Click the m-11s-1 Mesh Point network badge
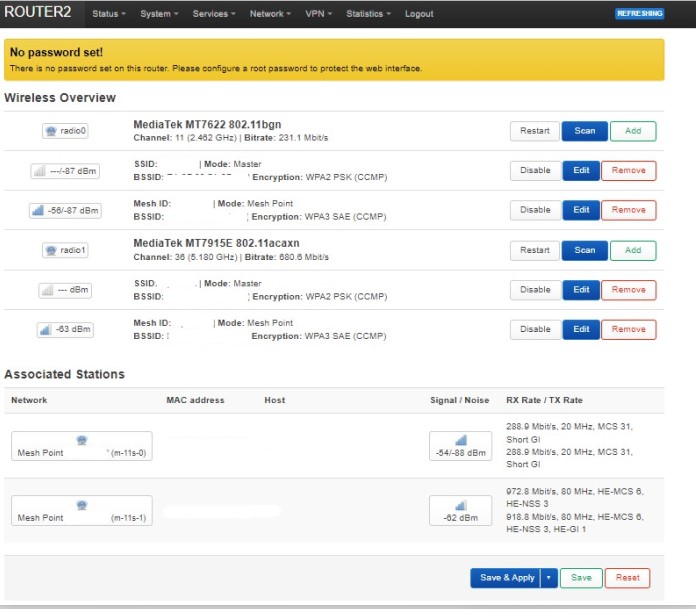The image size is (696, 609). tap(82, 511)
